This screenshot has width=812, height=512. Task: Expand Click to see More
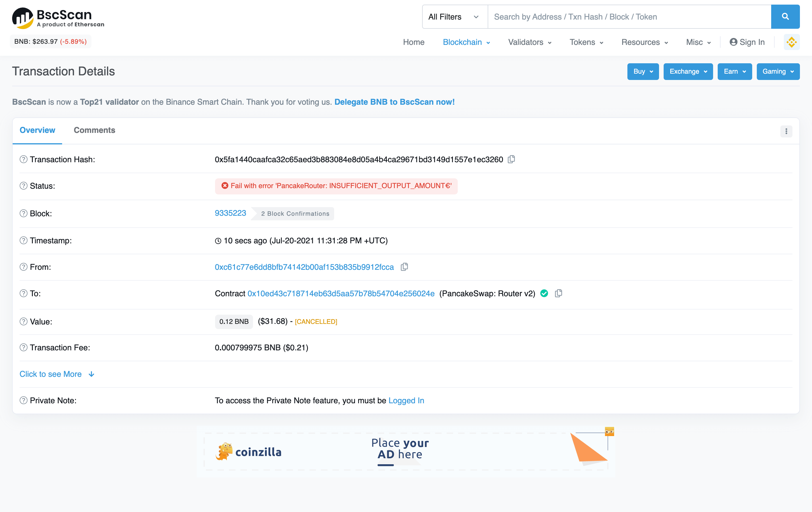tap(57, 374)
